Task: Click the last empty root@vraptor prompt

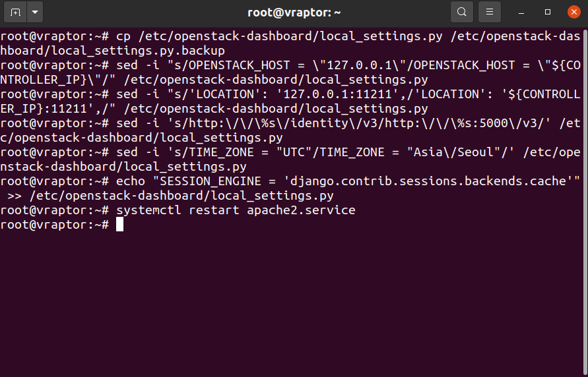Action: tap(54, 225)
